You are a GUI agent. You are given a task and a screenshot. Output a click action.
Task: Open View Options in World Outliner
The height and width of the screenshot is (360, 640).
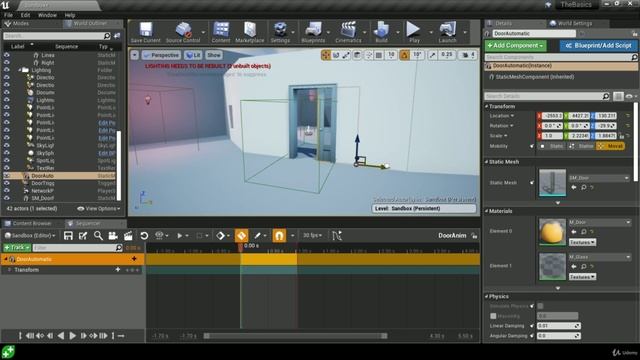[x=99, y=209]
